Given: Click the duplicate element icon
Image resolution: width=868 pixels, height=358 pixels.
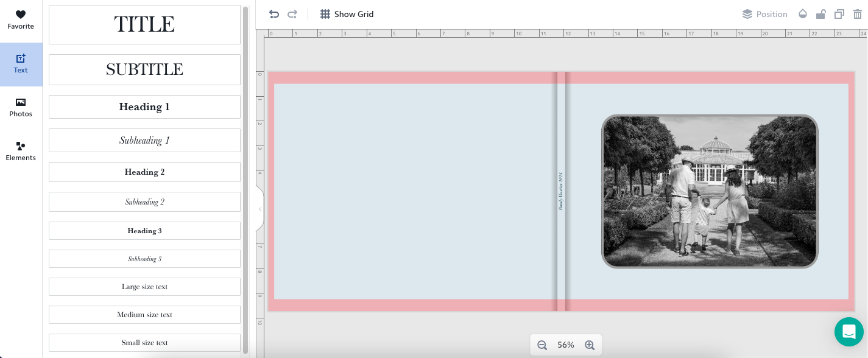Looking at the screenshot, I should pyautogui.click(x=839, y=14).
